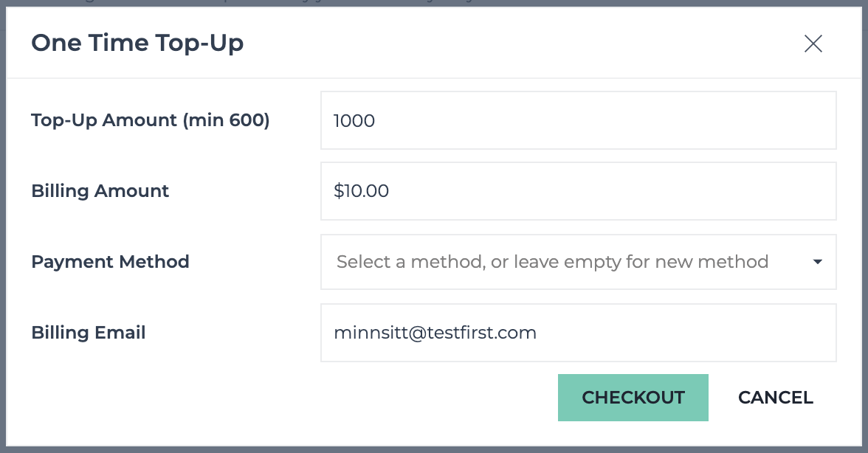Click the 'Select a method' placeholder text

(552, 262)
